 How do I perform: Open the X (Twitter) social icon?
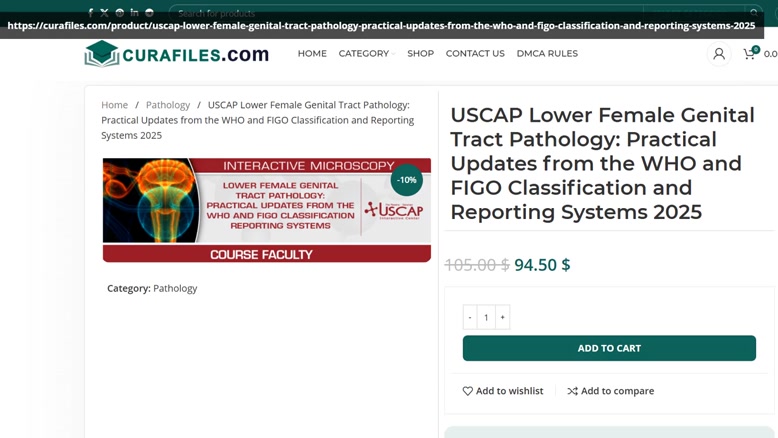[x=104, y=13]
